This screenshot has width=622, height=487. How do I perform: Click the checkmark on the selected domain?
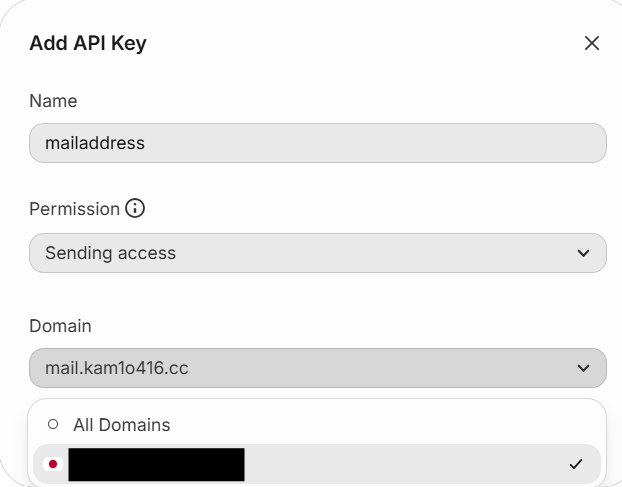[x=575, y=464]
